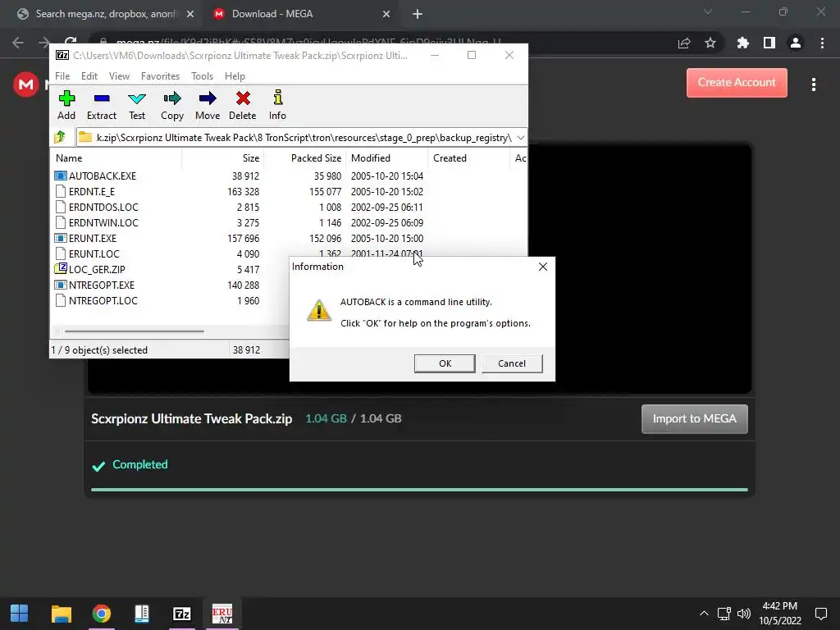Go up one folder level icon
This screenshot has width=840, height=630.
pos(60,137)
